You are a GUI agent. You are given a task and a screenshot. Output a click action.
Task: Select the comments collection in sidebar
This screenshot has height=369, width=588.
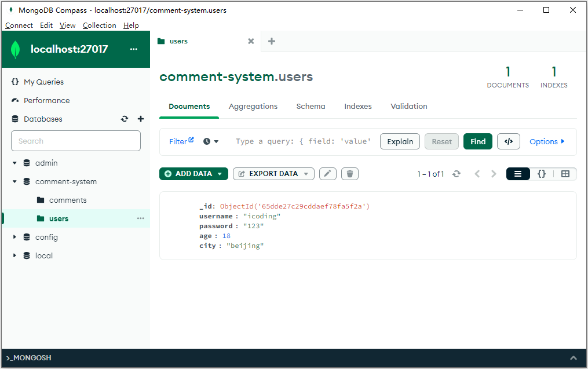point(68,200)
